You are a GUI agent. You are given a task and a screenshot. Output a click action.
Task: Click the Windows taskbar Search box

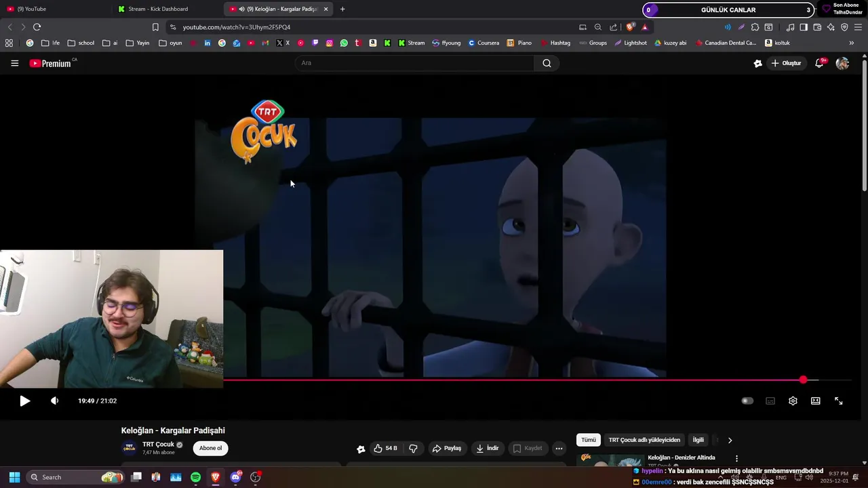pyautogui.click(x=76, y=477)
